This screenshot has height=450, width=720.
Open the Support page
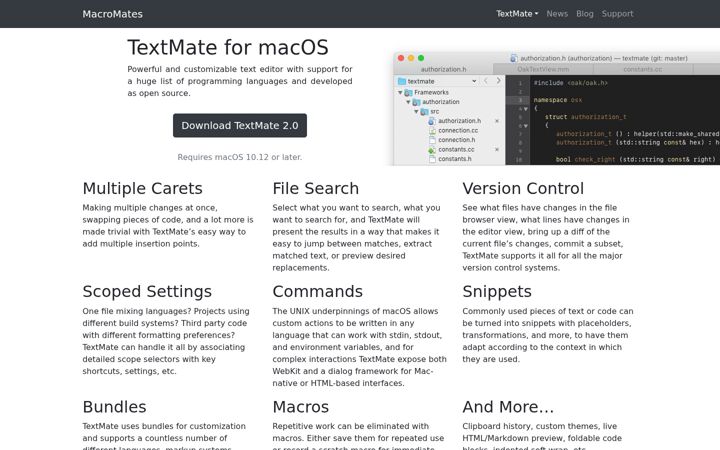point(617,14)
